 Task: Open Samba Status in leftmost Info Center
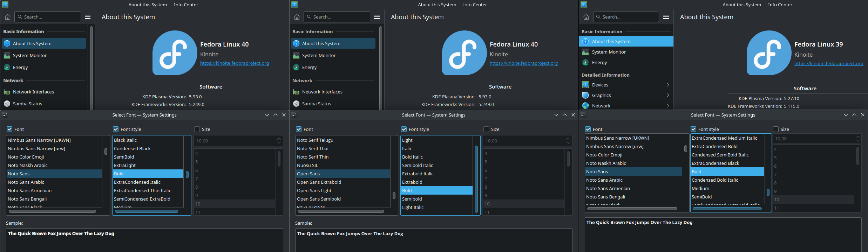click(44, 104)
